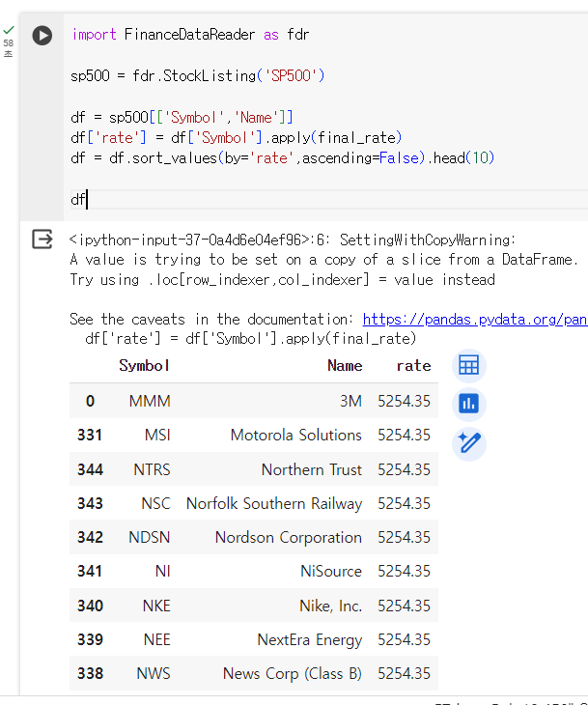588x705 pixels.
Task: Click the Name column header
Action: coord(345,366)
